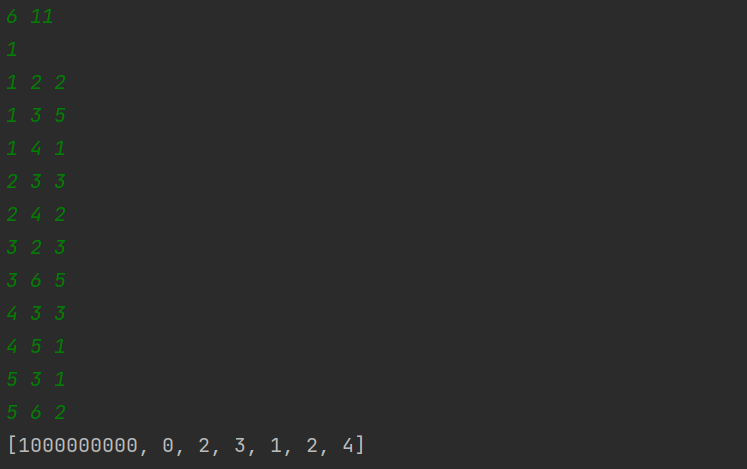Viewport: 747px width, 469px height.
Task: Click the line '3 2 3'
Action: [x=36, y=247]
